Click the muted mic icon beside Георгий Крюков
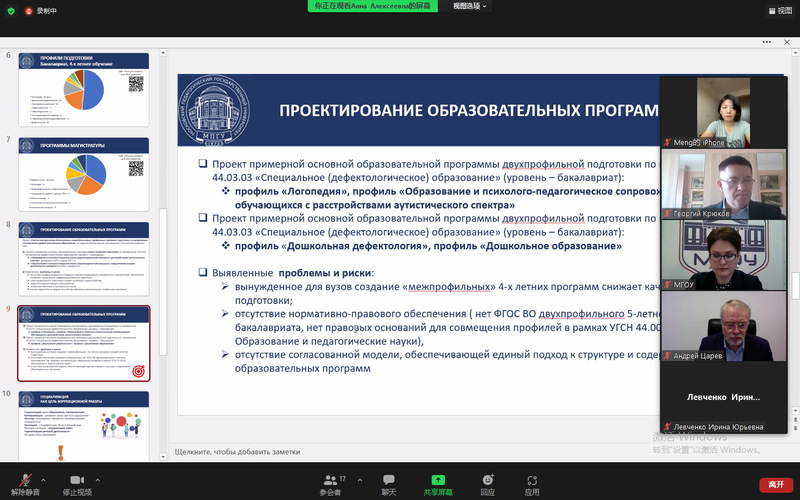 (667, 213)
